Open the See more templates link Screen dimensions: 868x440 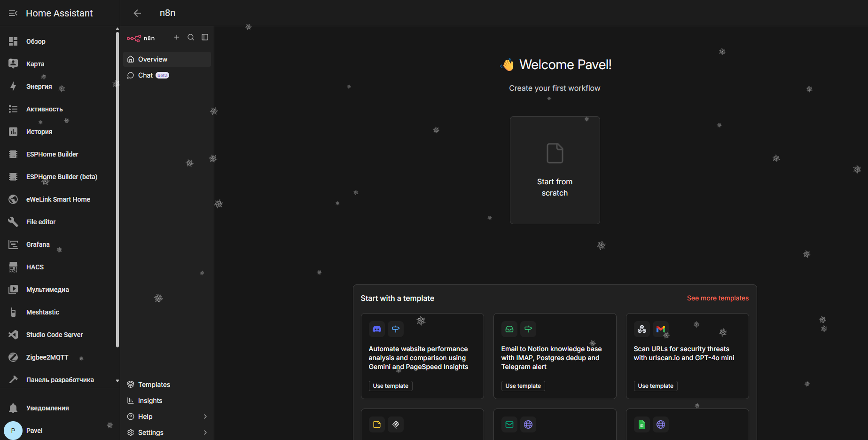click(718, 298)
